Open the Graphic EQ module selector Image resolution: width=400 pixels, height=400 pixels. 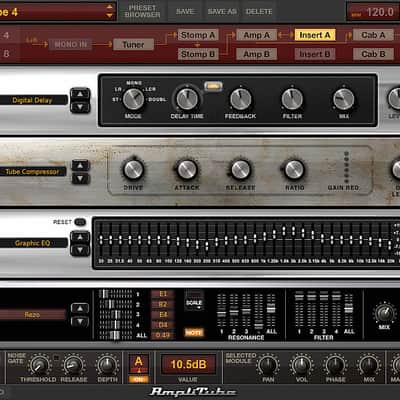[33, 243]
